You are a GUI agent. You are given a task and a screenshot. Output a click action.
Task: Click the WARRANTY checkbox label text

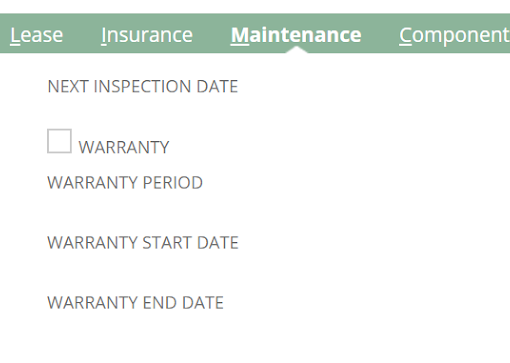[x=124, y=147]
